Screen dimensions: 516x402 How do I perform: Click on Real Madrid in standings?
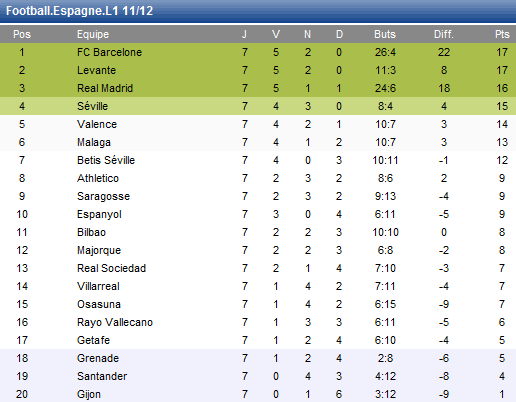[x=105, y=88]
